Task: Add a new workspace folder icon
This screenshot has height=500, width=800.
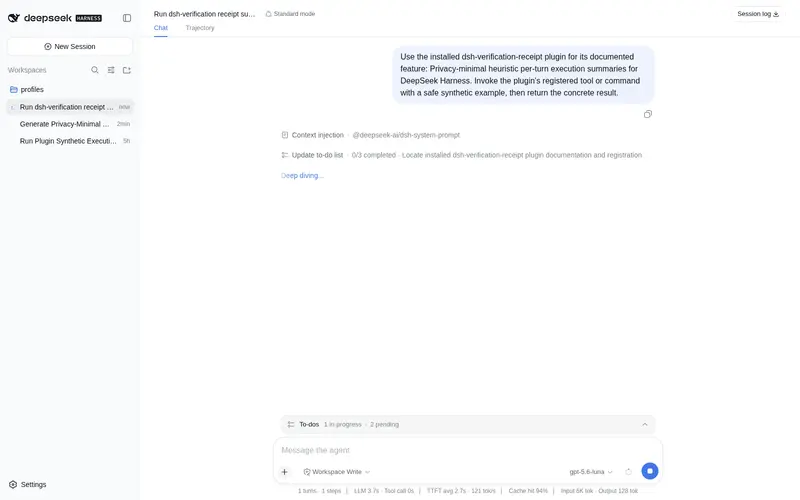Action: [127, 70]
